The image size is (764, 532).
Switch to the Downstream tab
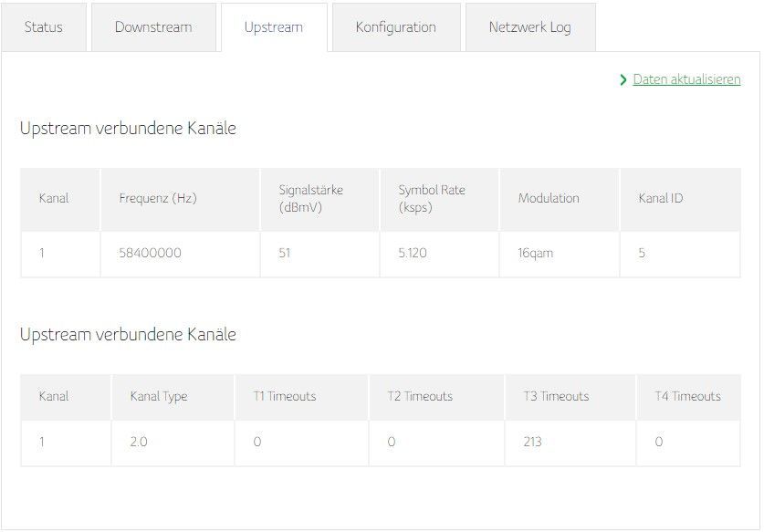click(153, 27)
